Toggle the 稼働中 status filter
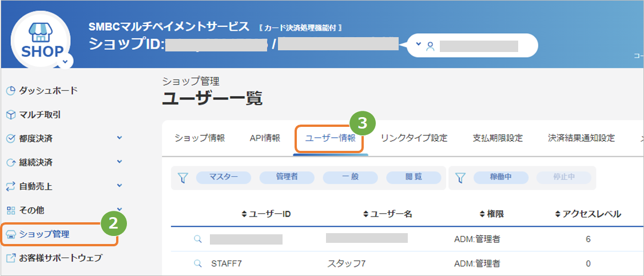This screenshot has width=644, height=276. pos(500,177)
